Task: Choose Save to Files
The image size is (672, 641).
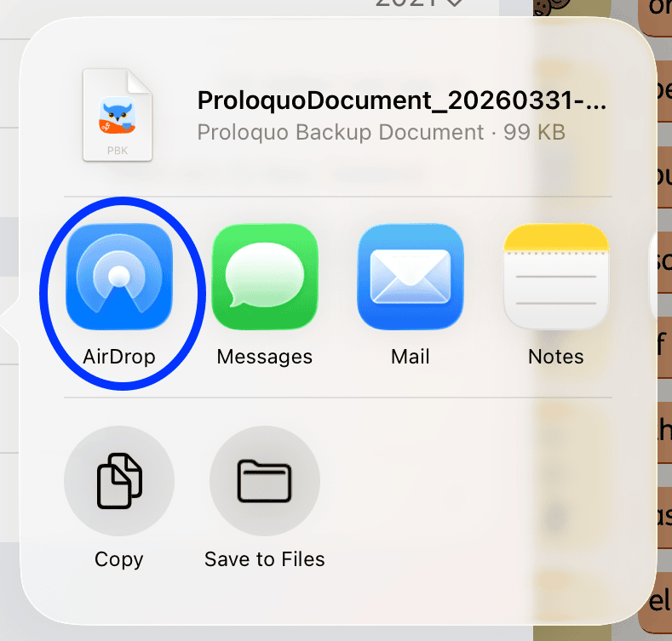Action: (265, 481)
